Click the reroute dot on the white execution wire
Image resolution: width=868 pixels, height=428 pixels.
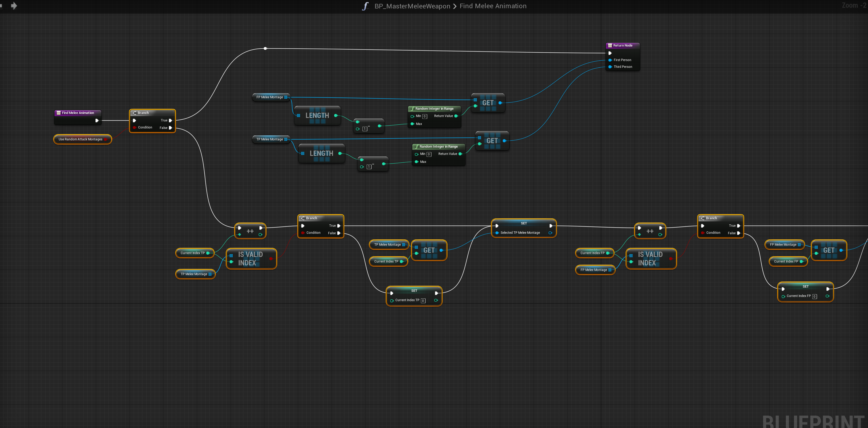(x=265, y=49)
